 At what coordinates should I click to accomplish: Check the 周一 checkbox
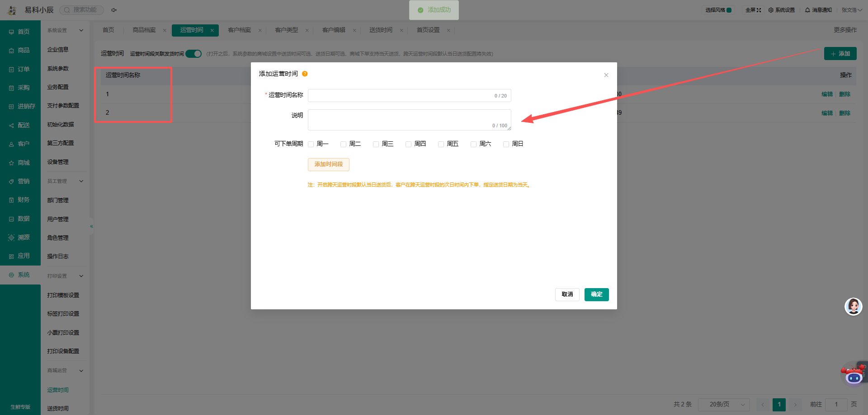(311, 144)
